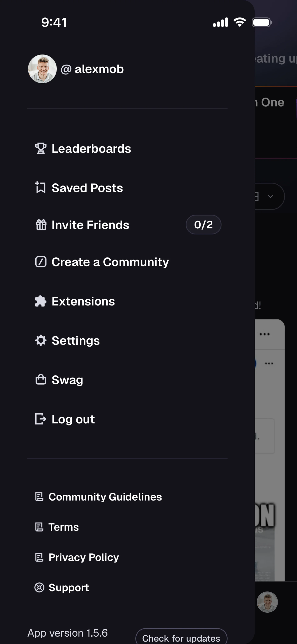The width and height of the screenshot is (297, 644).
Task: Tap the Log out arrow icon
Action: click(41, 419)
